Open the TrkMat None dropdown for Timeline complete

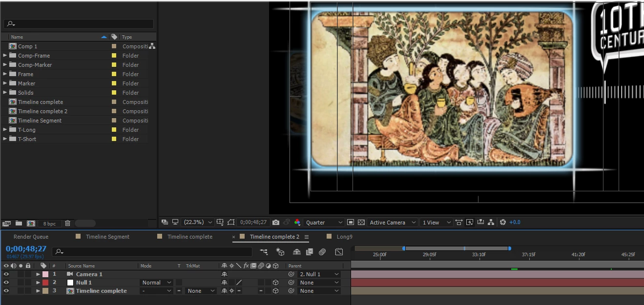[201, 291]
